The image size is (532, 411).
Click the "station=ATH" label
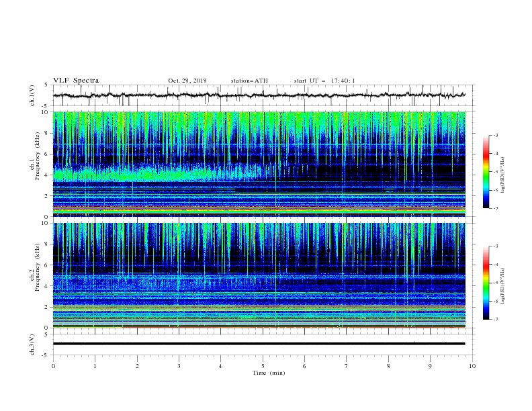point(249,81)
